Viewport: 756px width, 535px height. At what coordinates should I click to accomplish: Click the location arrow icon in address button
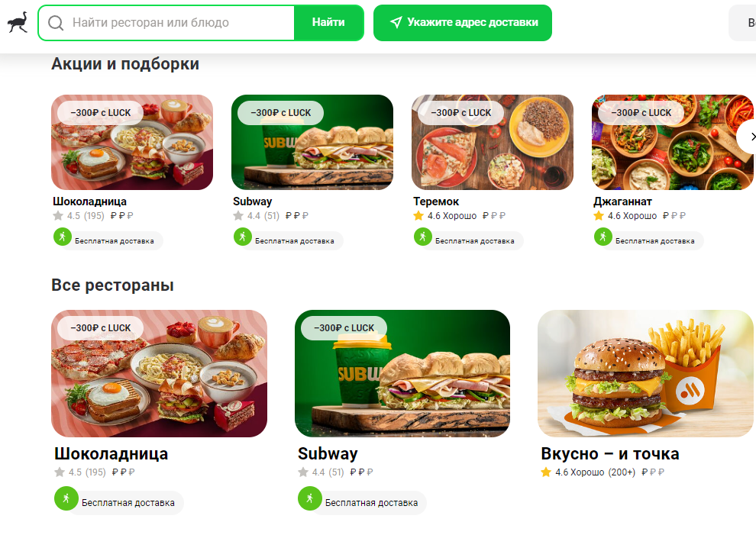(396, 22)
